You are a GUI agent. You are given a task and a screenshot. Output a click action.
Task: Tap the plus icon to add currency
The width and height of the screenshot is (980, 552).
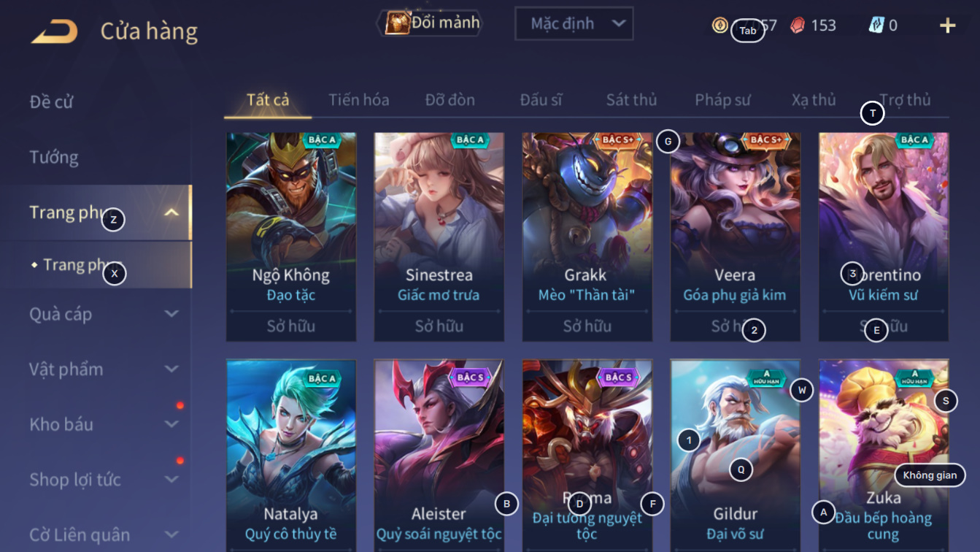947,26
